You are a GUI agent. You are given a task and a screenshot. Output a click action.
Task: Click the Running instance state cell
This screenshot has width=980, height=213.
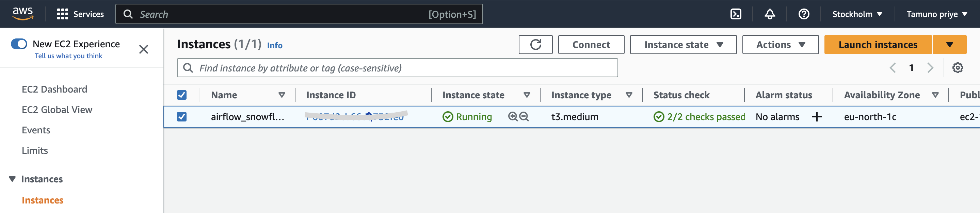467,116
